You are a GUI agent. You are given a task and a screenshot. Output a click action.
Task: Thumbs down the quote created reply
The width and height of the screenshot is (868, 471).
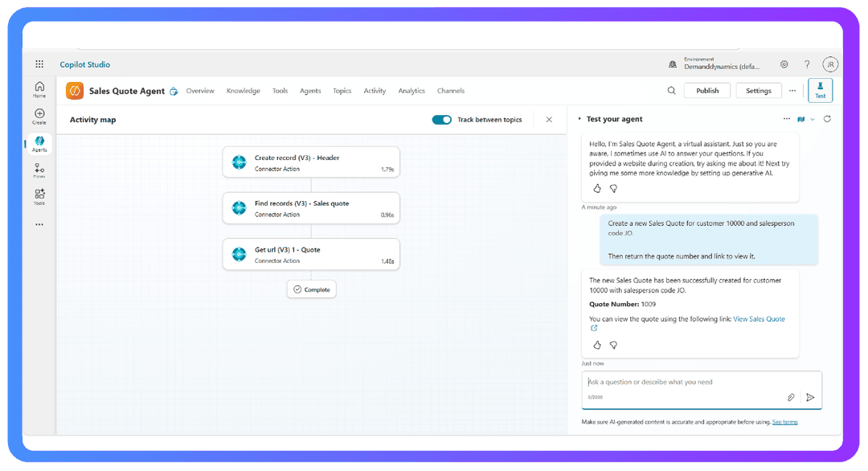(613, 346)
